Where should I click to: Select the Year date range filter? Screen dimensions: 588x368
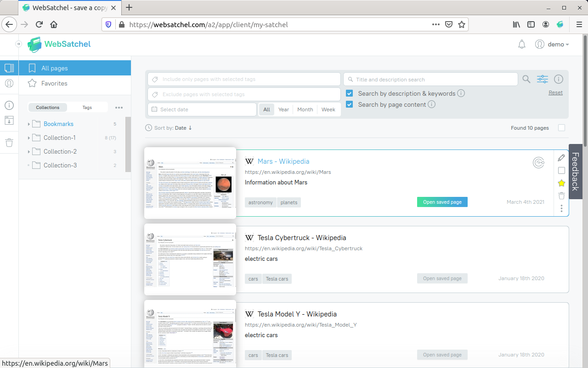click(x=283, y=109)
